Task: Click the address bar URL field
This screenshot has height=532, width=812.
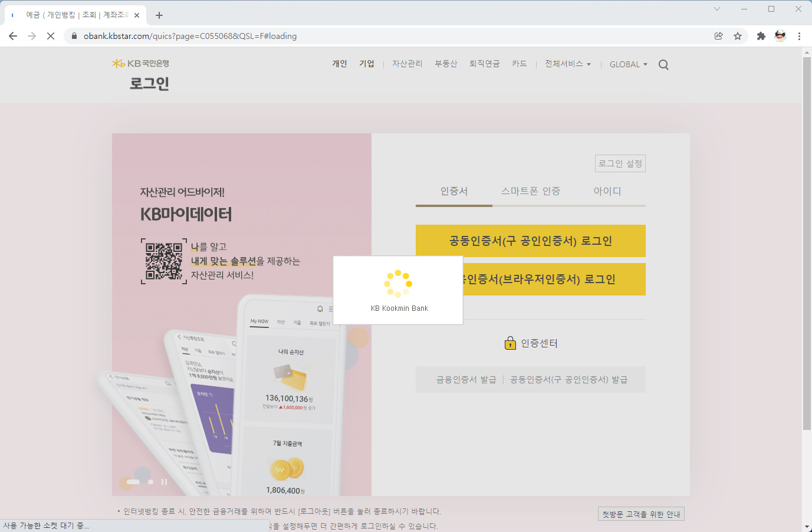Action: click(x=389, y=36)
